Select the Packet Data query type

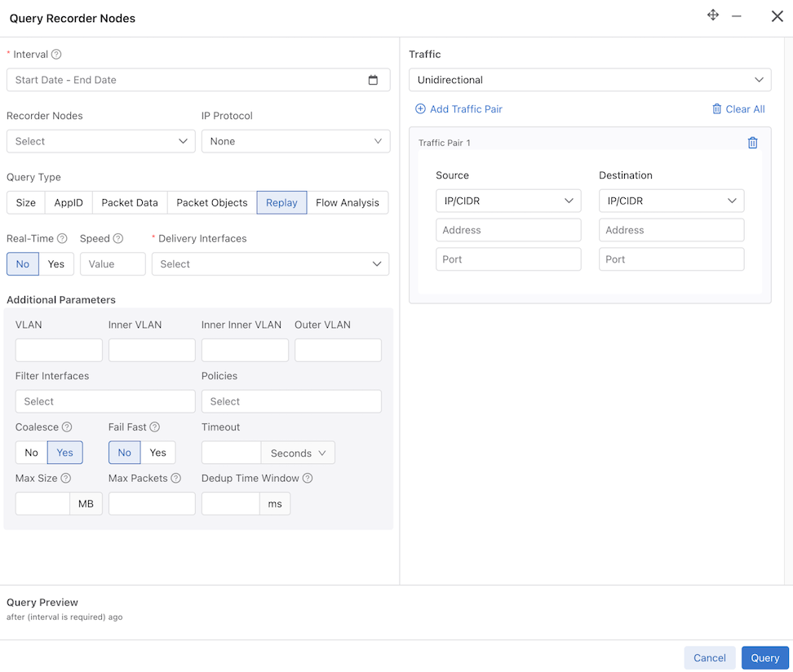[130, 203]
